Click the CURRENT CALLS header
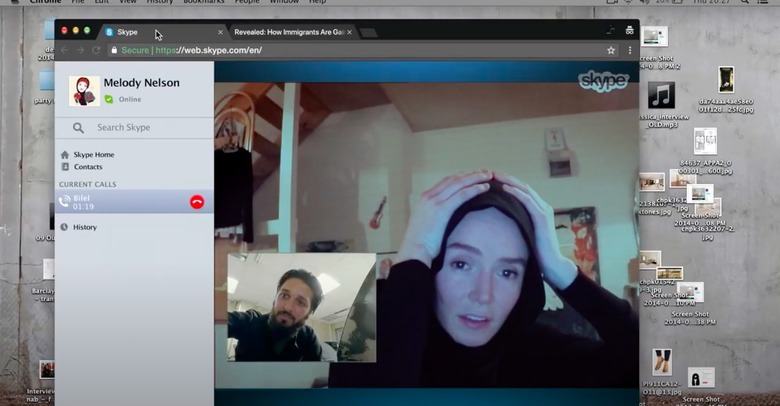780x406 pixels. point(88,184)
